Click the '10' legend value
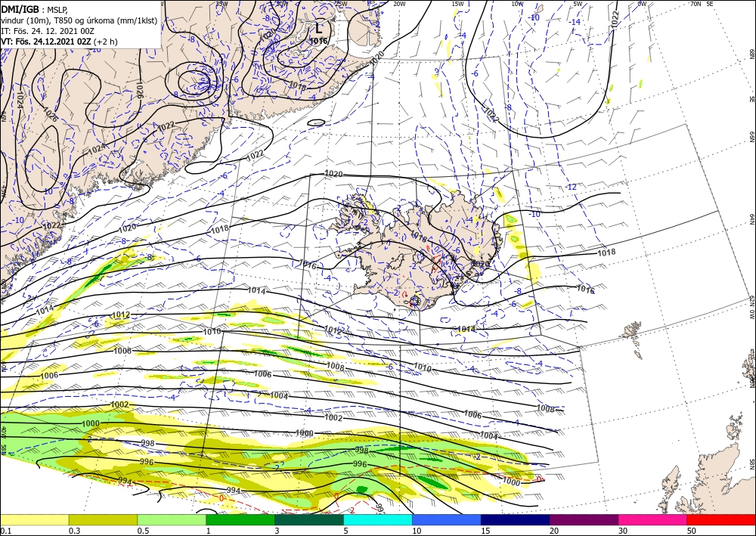 417,531
